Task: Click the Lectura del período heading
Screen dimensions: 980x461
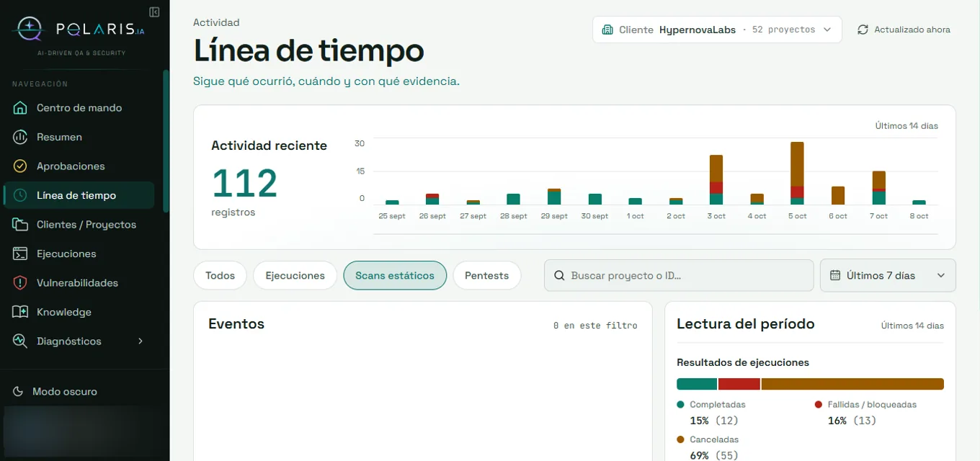Action: (x=745, y=324)
